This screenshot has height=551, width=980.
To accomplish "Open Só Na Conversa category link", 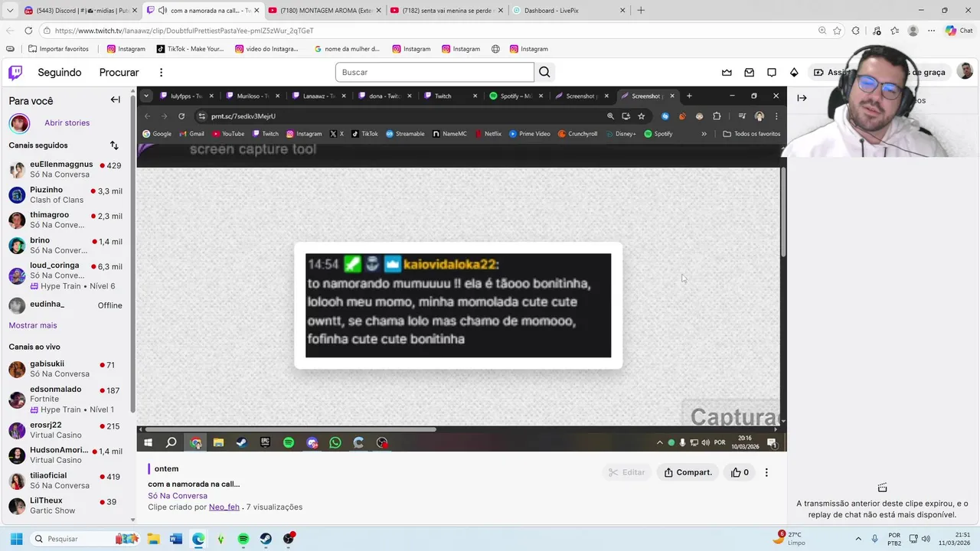I will (x=178, y=496).
